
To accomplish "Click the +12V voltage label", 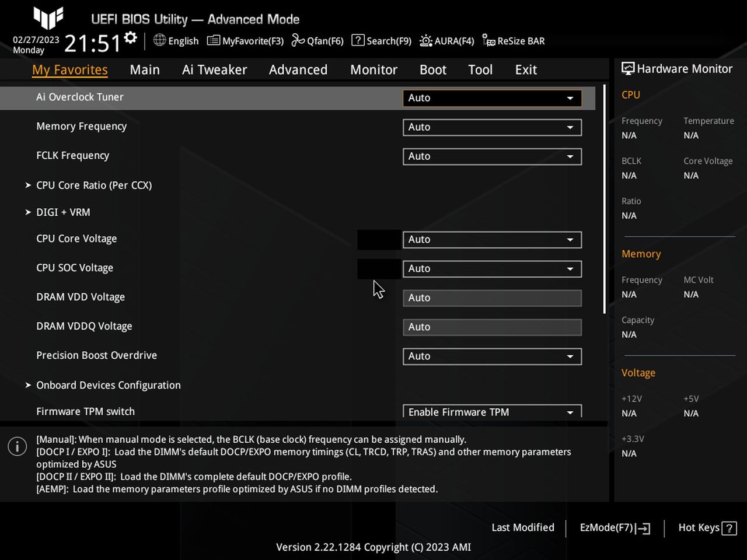I will point(631,399).
